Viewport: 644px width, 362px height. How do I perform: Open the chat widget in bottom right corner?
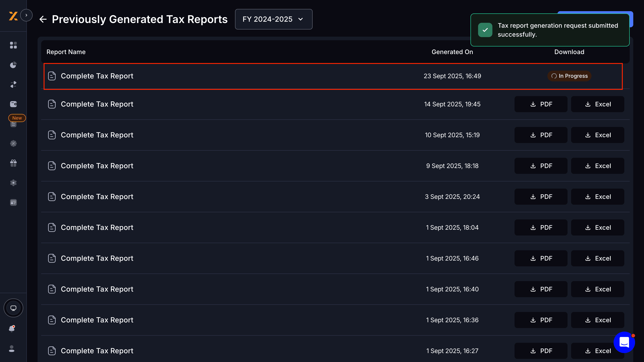pyautogui.click(x=624, y=343)
